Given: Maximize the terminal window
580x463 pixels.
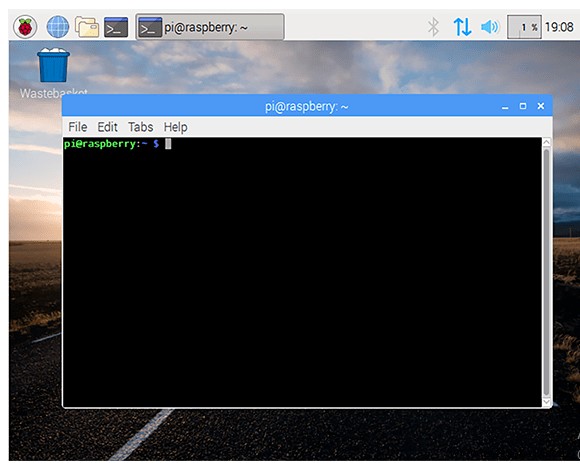Looking at the screenshot, I should tap(523, 107).
